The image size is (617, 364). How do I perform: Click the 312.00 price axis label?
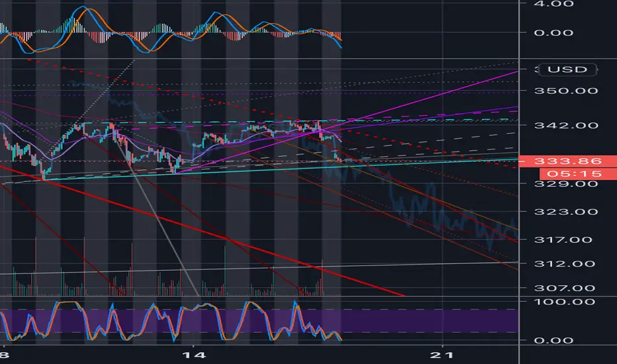565,263
